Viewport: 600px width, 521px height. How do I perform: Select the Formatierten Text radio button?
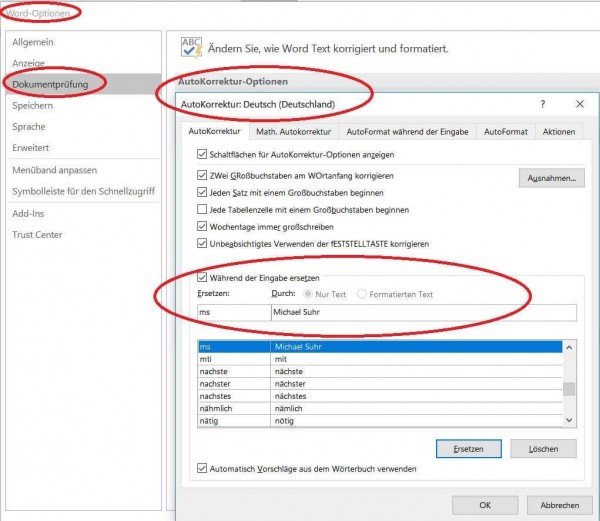click(362, 294)
